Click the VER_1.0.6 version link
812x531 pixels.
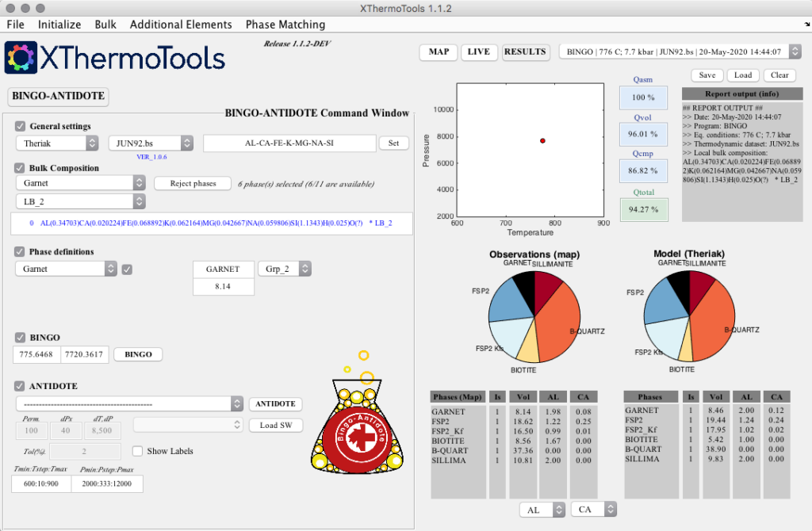(151, 157)
